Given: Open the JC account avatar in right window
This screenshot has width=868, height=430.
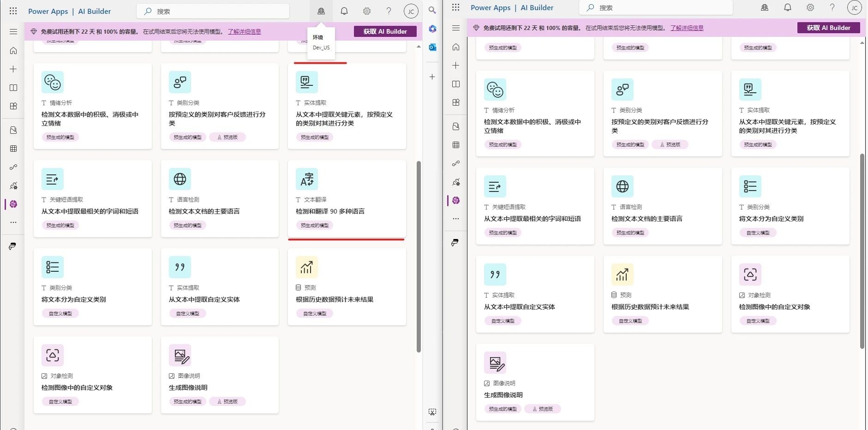Looking at the screenshot, I should (x=854, y=8).
